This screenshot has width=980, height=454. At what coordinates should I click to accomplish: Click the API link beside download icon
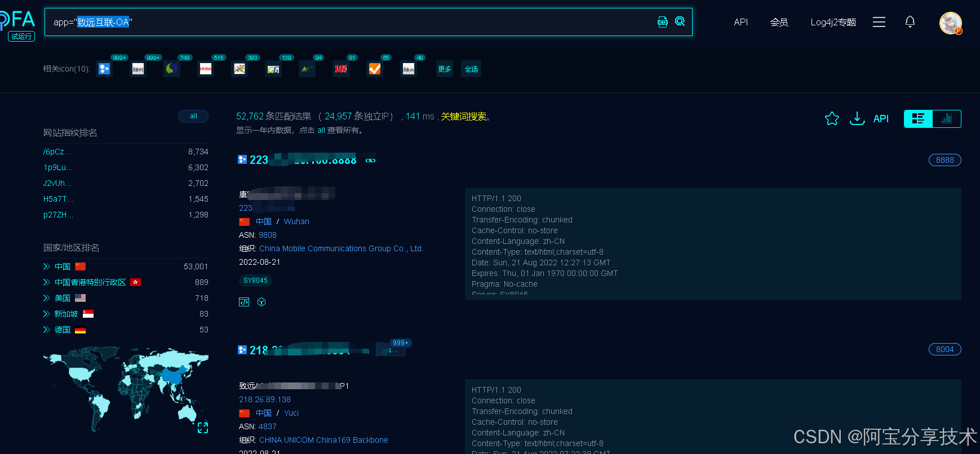click(x=881, y=119)
